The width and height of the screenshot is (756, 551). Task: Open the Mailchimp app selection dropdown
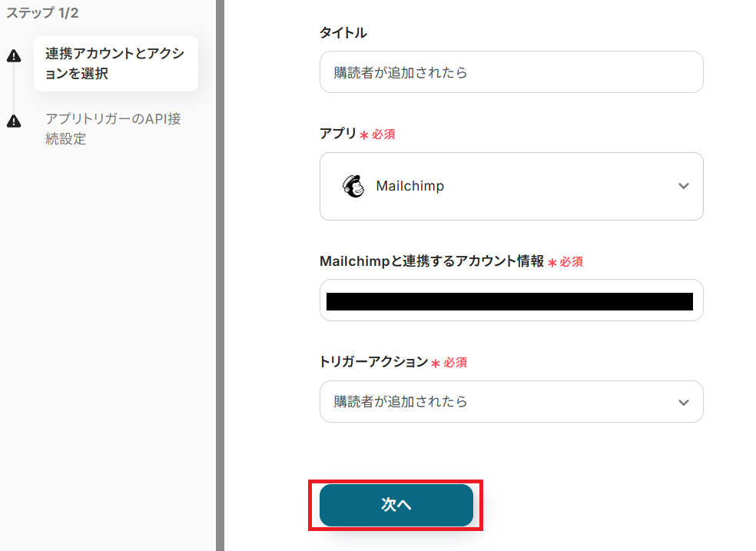pos(511,186)
